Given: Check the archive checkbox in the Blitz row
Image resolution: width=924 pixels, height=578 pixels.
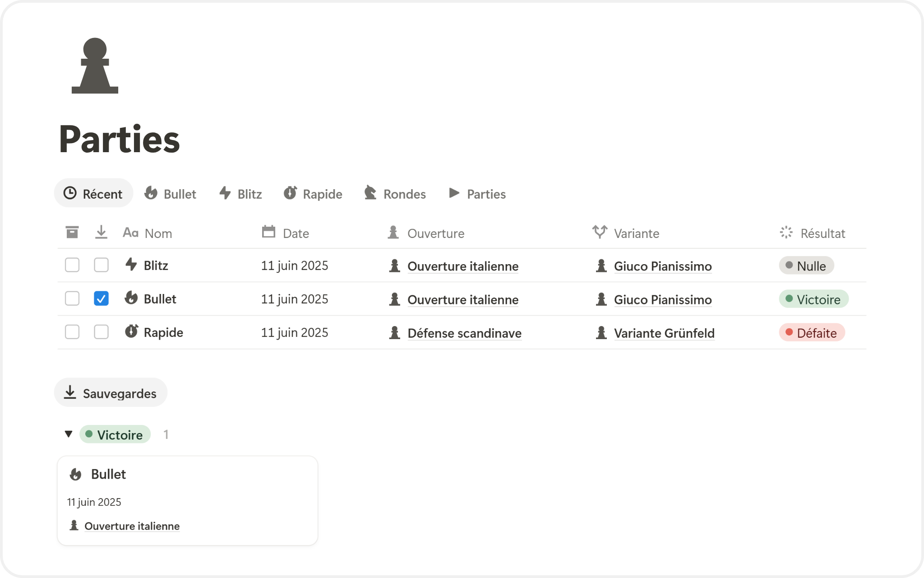Looking at the screenshot, I should (x=72, y=265).
